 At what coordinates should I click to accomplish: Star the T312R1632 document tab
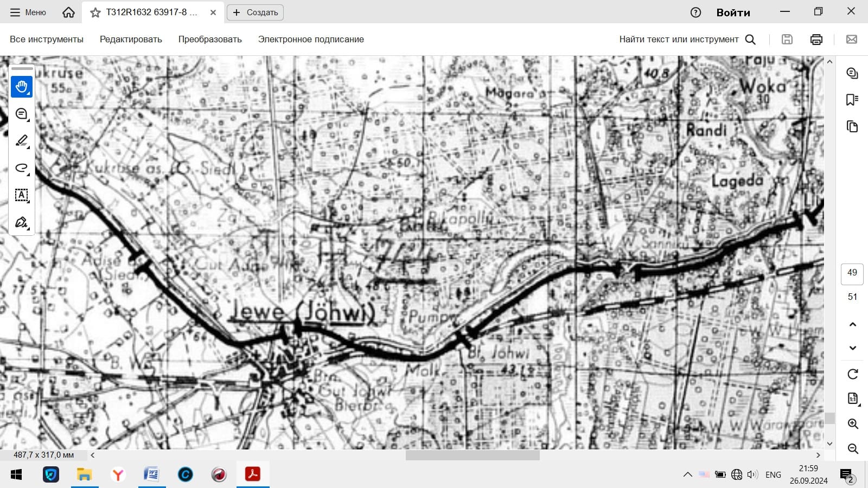[x=95, y=12]
